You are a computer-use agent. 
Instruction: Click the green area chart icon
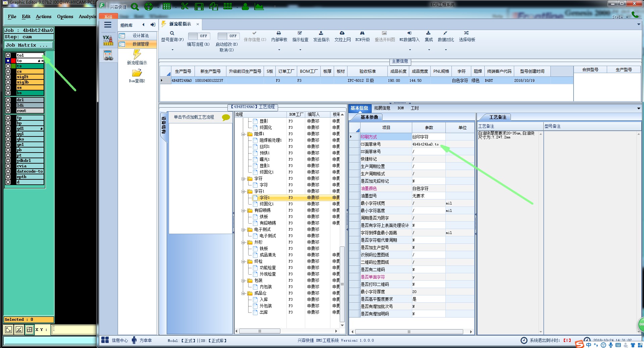(x=259, y=7)
